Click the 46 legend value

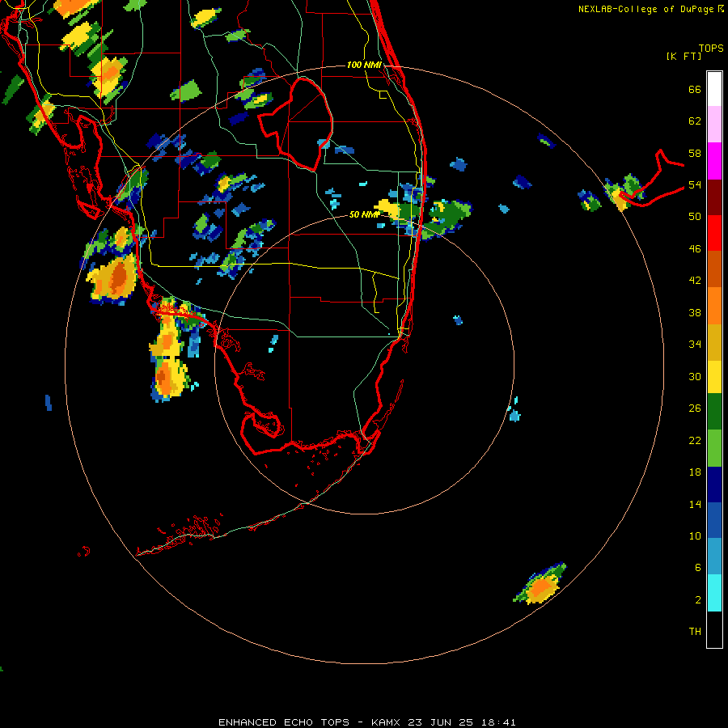695,248
